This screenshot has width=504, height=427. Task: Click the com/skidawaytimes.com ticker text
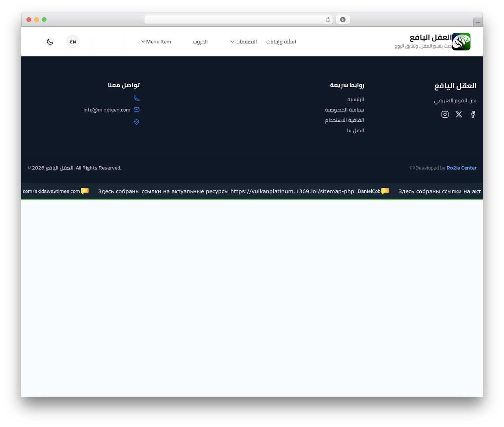coord(51,191)
